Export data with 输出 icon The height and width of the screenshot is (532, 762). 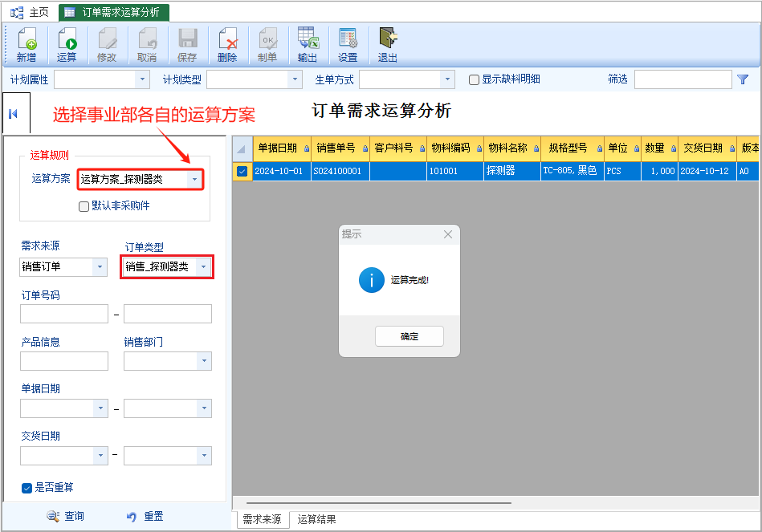coord(308,39)
